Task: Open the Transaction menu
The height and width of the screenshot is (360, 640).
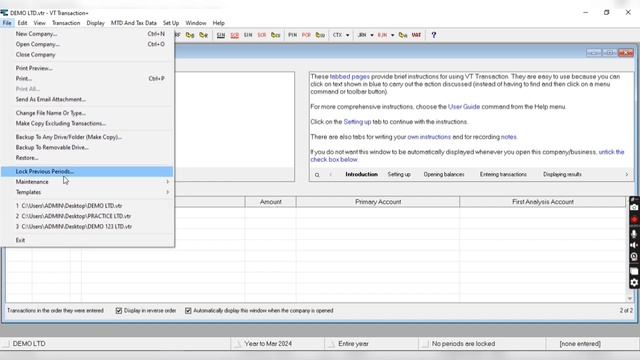Action: [66, 23]
